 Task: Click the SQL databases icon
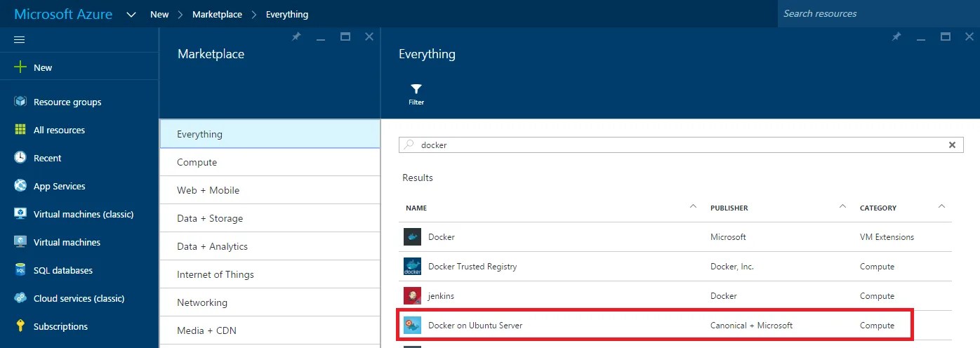(20, 270)
